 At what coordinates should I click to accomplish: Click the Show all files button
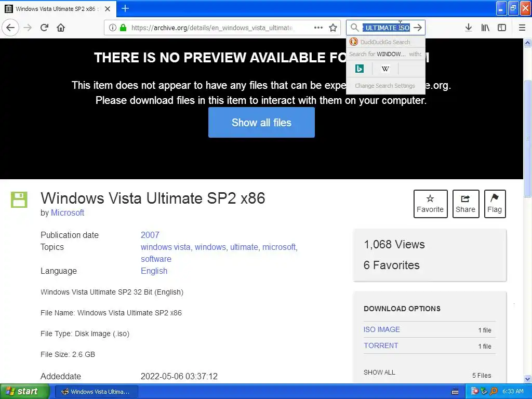pos(261,123)
